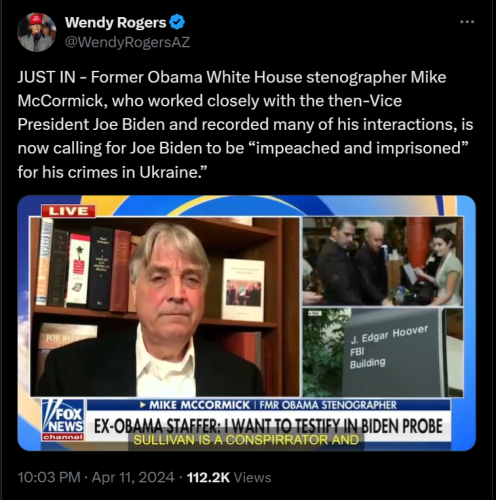The height and width of the screenshot is (500, 496).
Task: Click the yellow Sullivan conspirator caption
Action: tap(246, 440)
